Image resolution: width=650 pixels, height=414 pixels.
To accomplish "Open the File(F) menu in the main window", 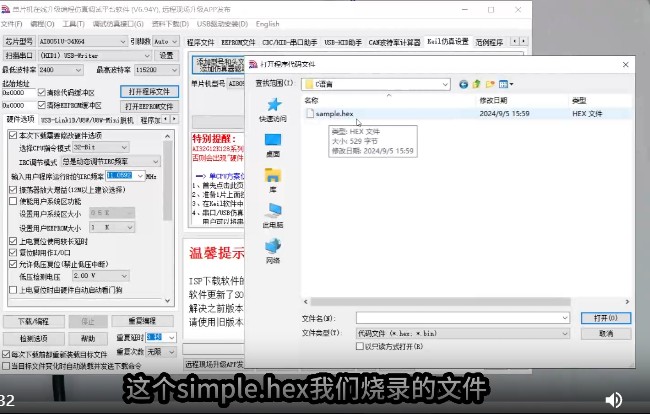I will [x=12, y=24].
